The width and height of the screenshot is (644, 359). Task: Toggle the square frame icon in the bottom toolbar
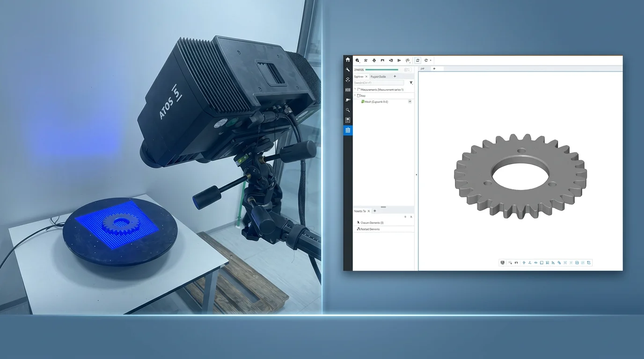542,263
